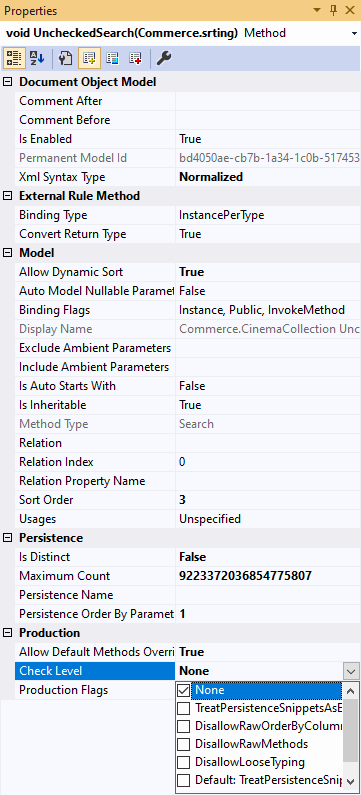Screen dimensions: 361x795
Task: Open the object selector dropdown
Action: pos(354,33)
